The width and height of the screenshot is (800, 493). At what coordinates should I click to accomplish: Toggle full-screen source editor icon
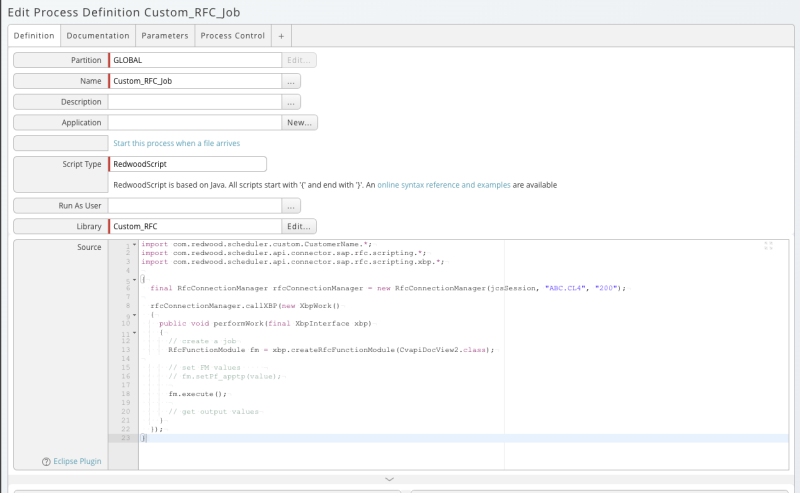point(768,245)
